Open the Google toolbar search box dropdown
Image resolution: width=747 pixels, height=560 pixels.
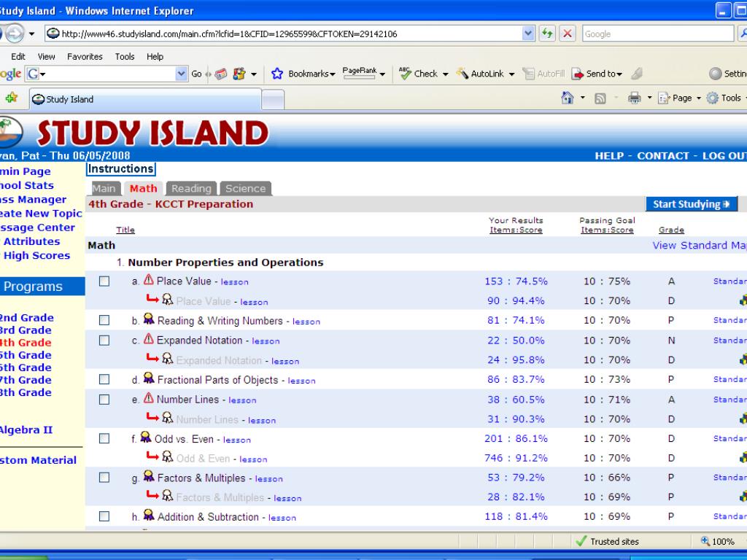181,74
